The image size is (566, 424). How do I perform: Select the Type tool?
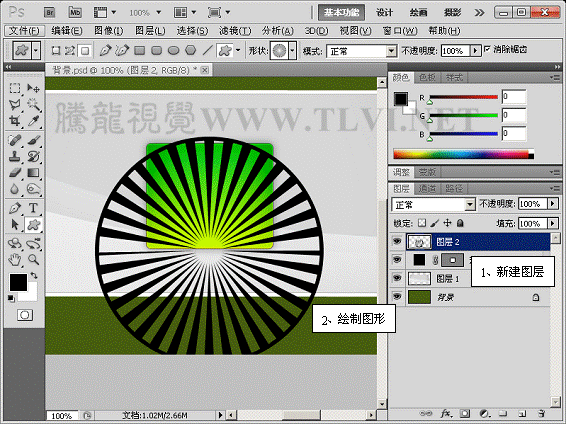point(33,208)
